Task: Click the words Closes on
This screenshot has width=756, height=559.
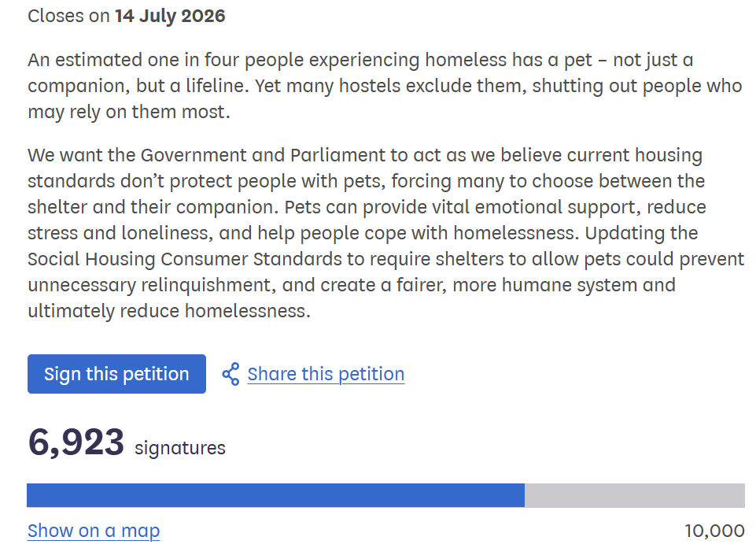Action: click(69, 16)
